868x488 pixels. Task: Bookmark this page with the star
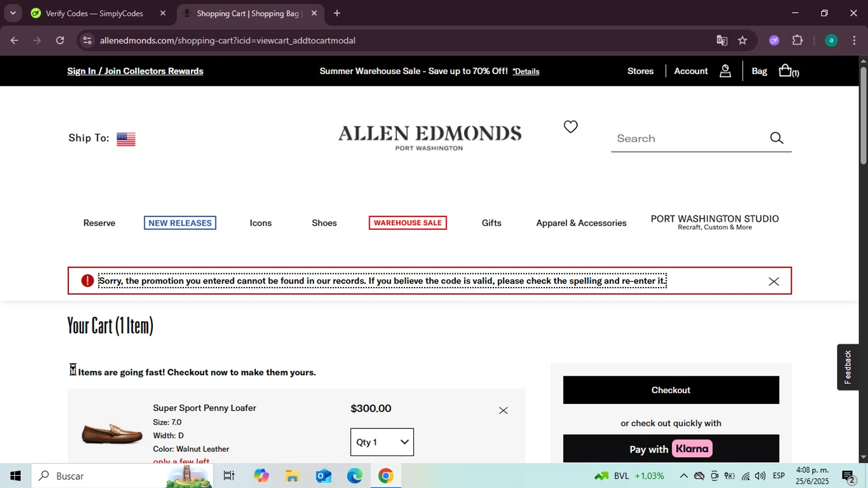coord(742,41)
